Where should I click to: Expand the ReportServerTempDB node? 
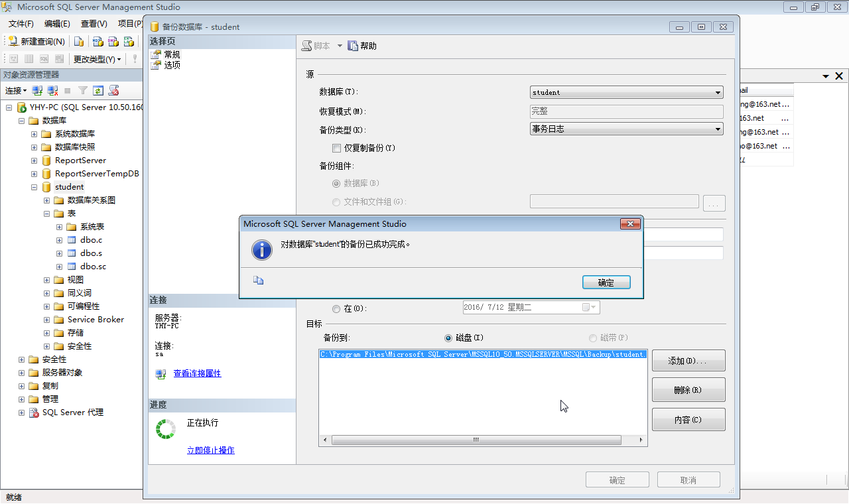coord(34,174)
